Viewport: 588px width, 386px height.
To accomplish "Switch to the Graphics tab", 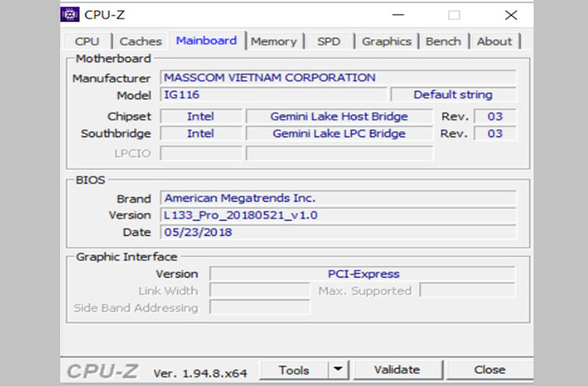I will click(x=387, y=41).
